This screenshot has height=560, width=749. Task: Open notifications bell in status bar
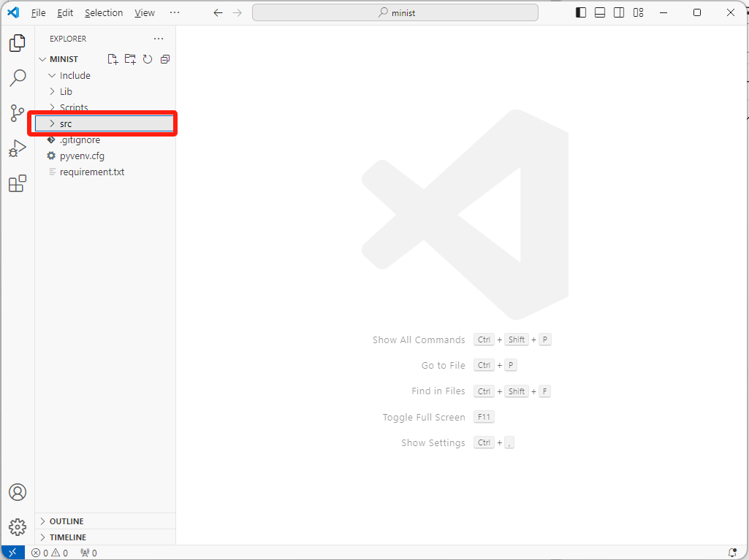[x=732, y=553]
